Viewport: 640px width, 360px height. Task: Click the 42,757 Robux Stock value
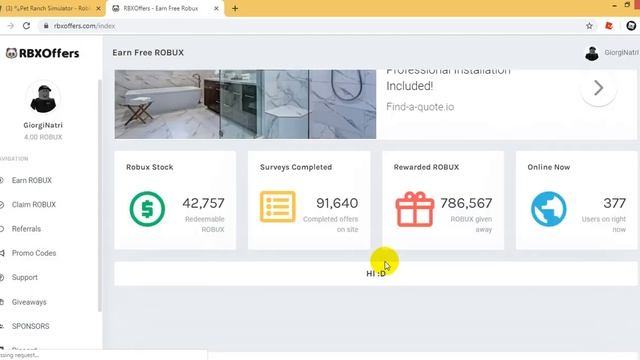pyautogui.click(x=203, y=203)
